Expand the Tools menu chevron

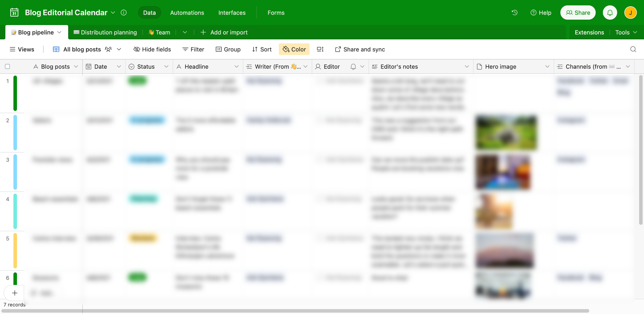click(x=635, y=32)
